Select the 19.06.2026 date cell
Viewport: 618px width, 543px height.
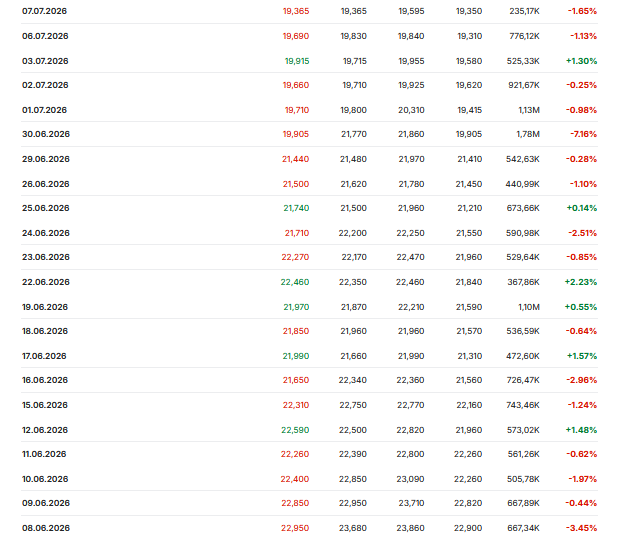tap(45, 307)
